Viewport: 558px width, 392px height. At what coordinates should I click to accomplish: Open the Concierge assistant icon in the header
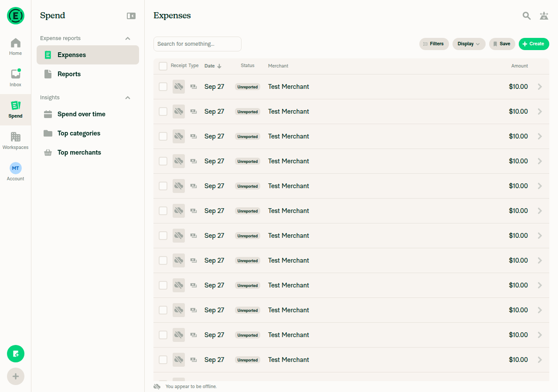(544, 16)
